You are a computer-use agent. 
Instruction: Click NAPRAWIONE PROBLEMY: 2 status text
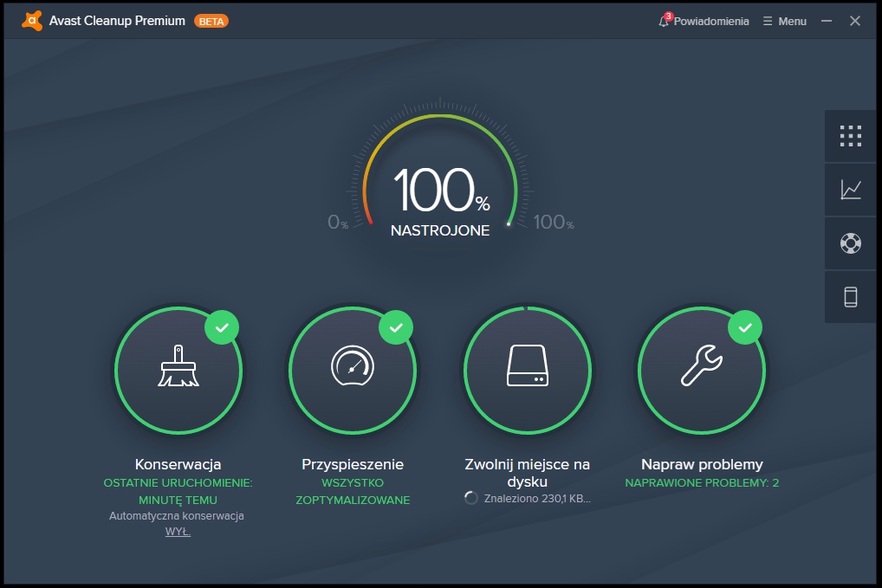tap(702, 483)
